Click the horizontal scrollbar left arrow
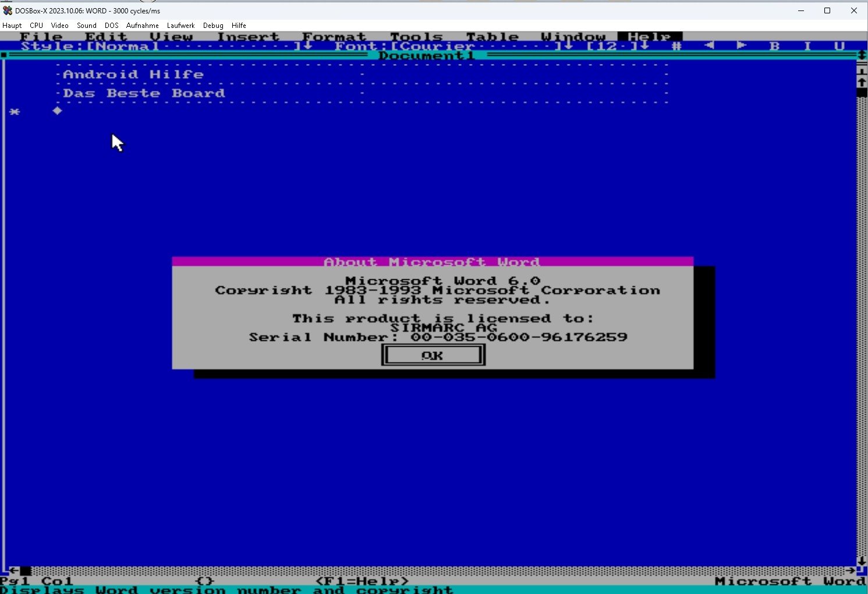This screenshot has width=868, height=594. pos(15,571)
